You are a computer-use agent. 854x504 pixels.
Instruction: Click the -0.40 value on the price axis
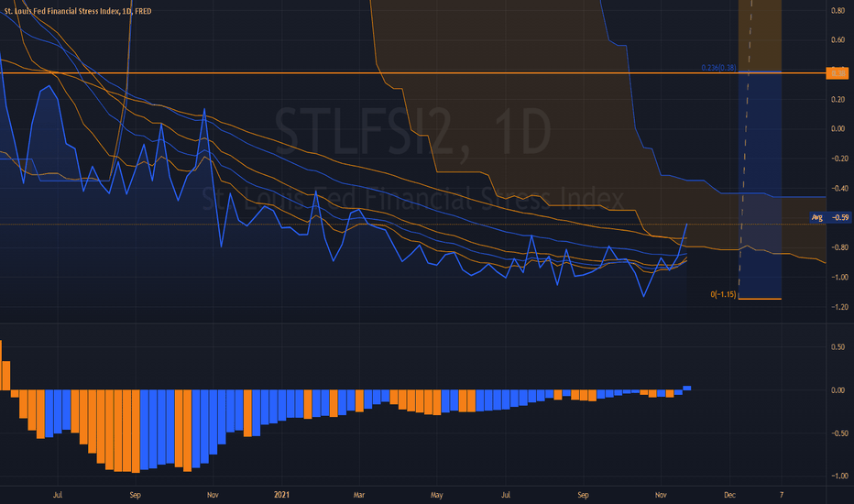click(838, 189)
